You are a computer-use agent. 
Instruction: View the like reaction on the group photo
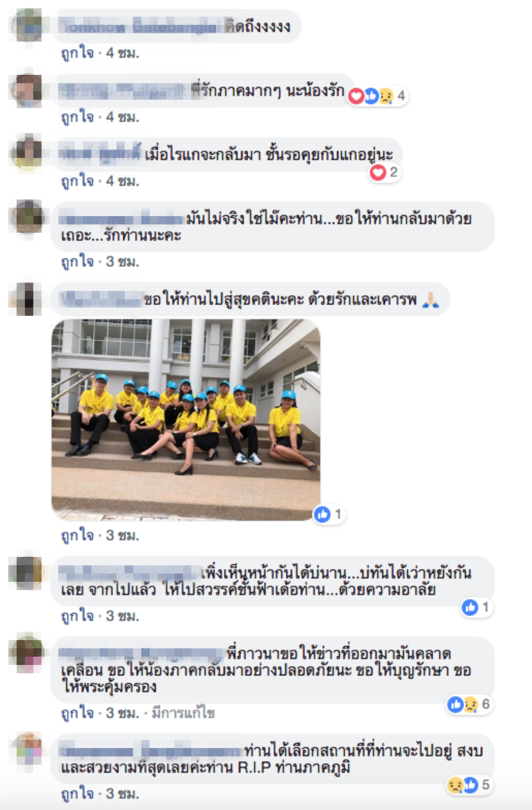328,515
